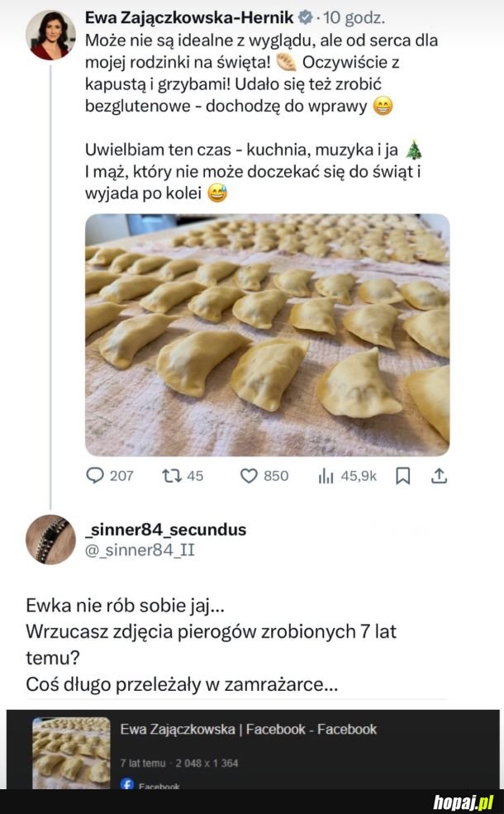
Task: Open the "Ewa Zajączkowska | Facebook - Facebook" result title
Action: (x=248, y=729)
